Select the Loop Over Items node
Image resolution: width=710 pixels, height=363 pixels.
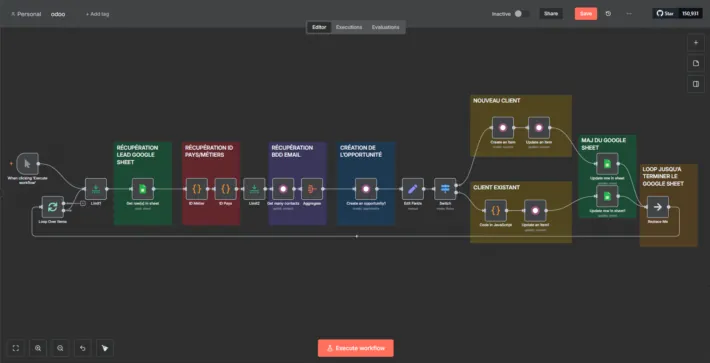pos(53,207)
